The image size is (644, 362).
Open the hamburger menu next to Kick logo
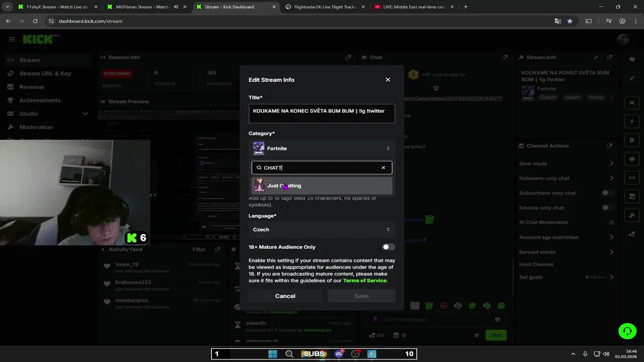12,39
